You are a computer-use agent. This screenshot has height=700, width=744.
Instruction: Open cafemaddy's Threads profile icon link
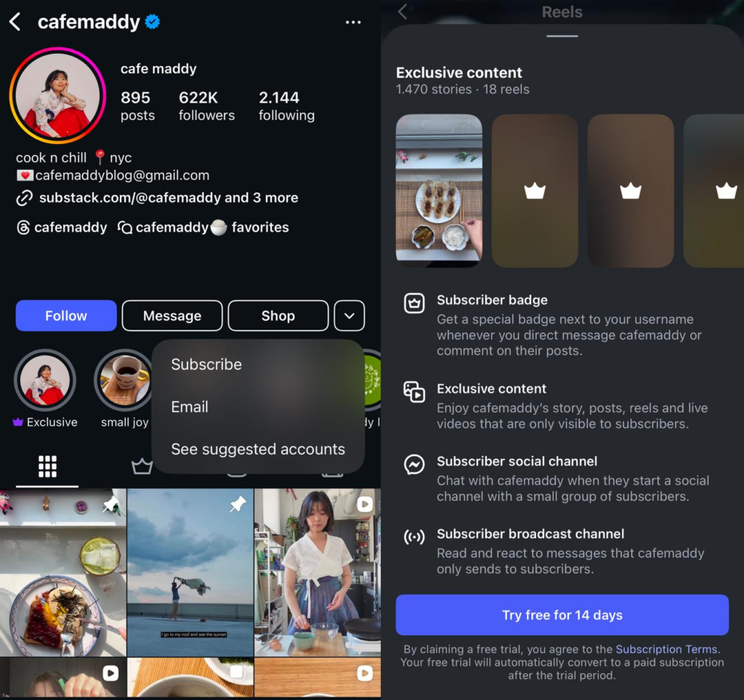[x=23, y=227]
